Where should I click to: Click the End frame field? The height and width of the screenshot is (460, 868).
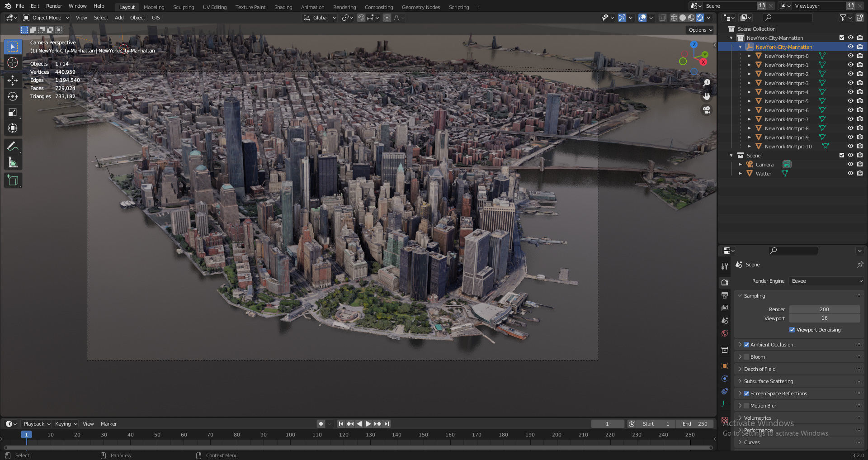point(695,424)
